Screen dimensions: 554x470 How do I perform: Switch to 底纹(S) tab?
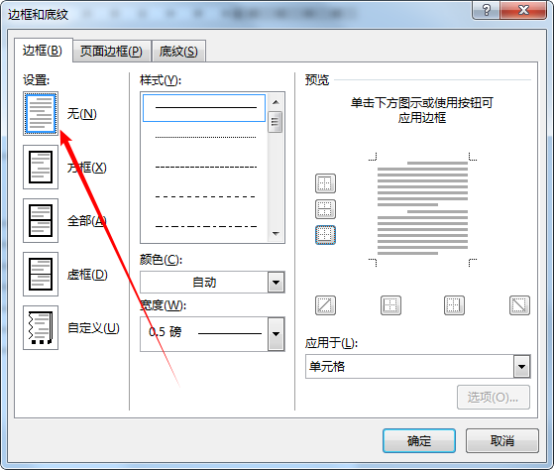pos(178,52)
